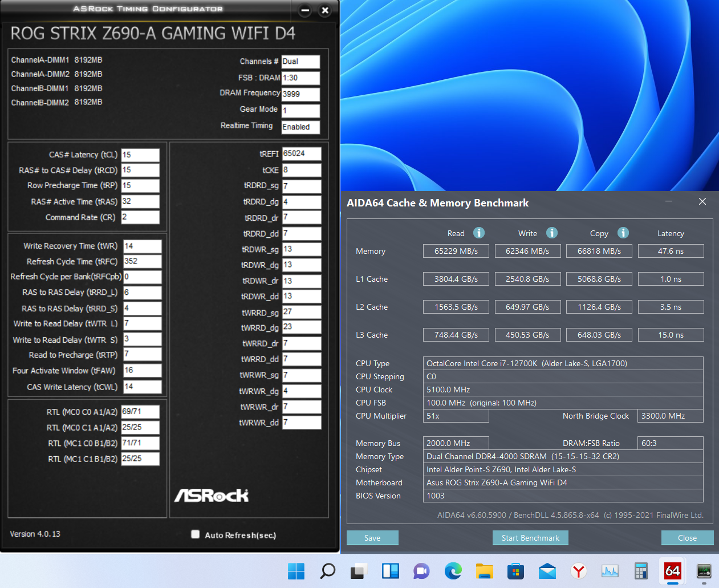Select the tWRRD_dg field showing 23
This screenshot has height=588, width=719.
302,327
